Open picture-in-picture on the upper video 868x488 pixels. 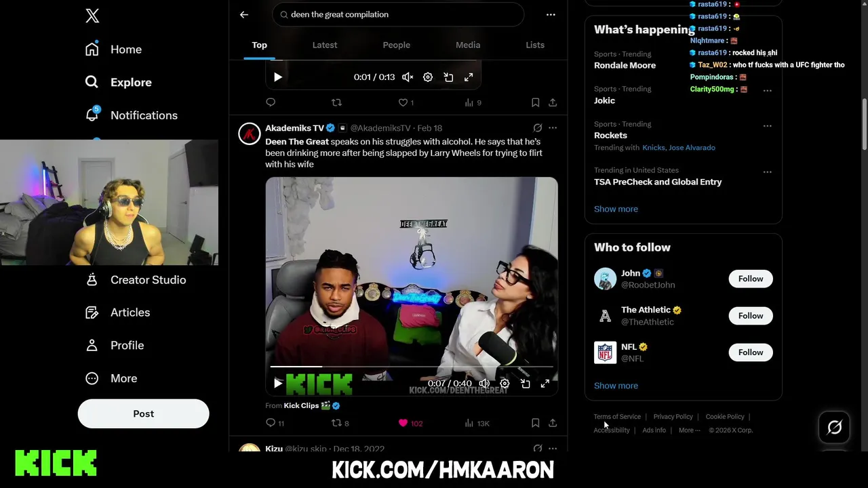pos(448,77)
